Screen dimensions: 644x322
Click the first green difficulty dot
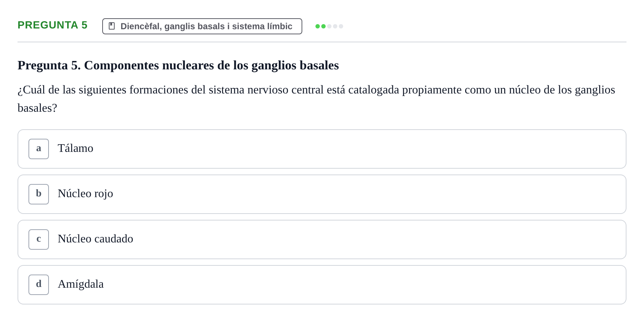tap(318, 26)
